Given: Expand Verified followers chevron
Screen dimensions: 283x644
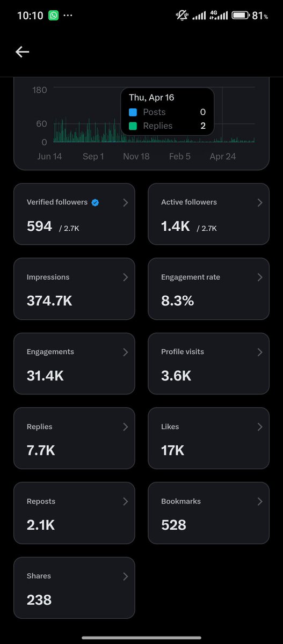Looking at the screenshot, I should point(125,202).
